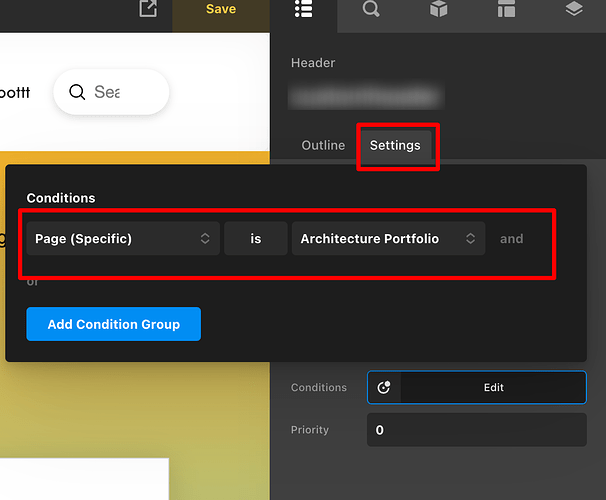
Task: Click "or" below the condition row
Action: pyautogui.click(x=33, y=282)
